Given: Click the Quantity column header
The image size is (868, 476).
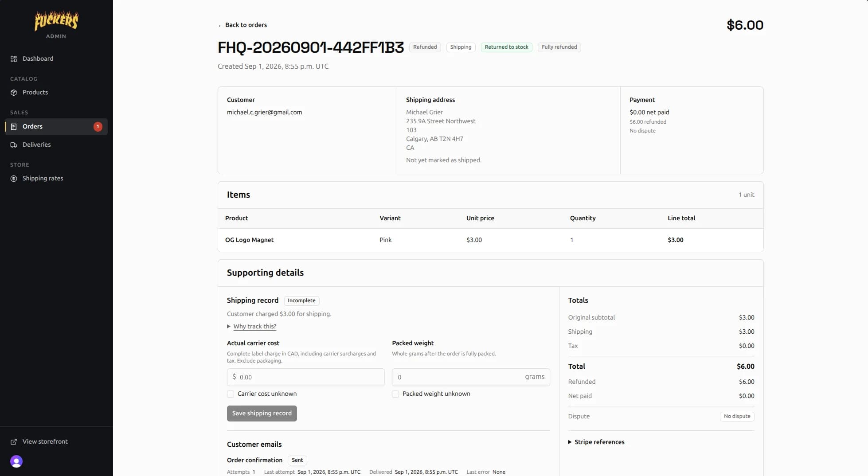Looking at the screenshot, I should tap(583, 218).
